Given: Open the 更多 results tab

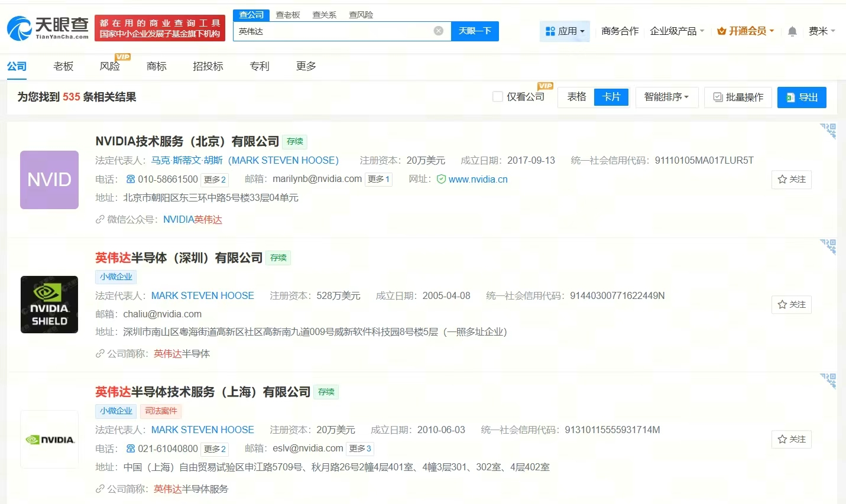Looking at the screenshot, I should [306, 66].
